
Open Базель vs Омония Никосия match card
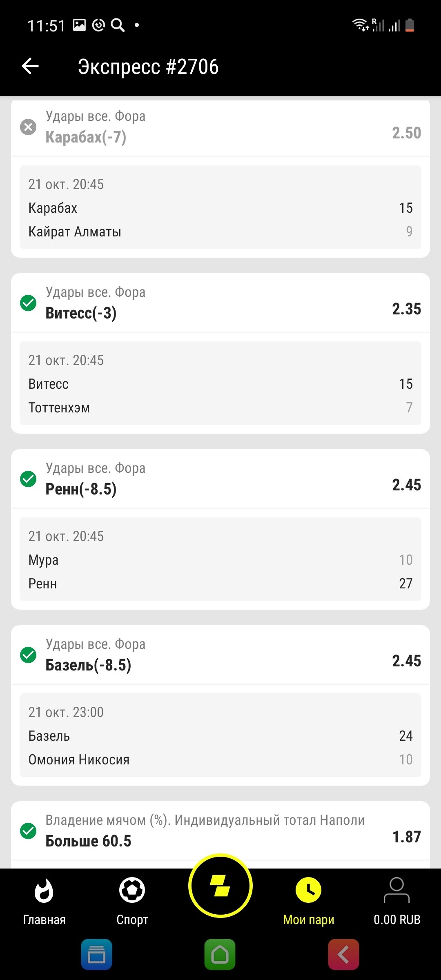220,735
